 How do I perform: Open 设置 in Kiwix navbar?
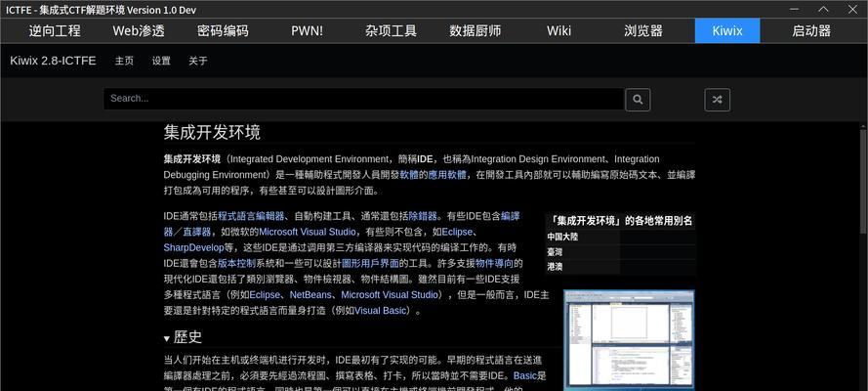161,61
